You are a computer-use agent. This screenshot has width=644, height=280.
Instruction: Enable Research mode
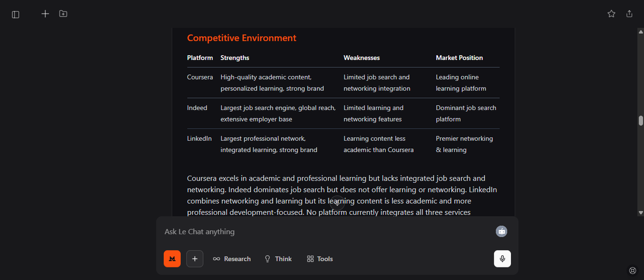pos(232,259)
